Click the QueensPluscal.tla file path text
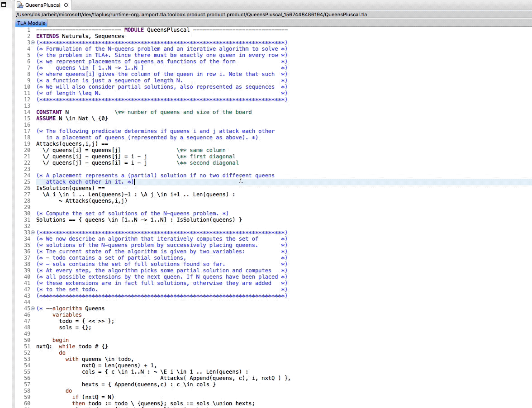 191,14
